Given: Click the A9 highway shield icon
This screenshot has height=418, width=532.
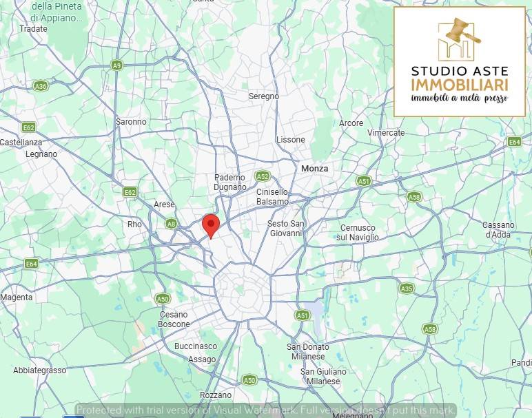Looking at the screenshot, I should (116, 65).
